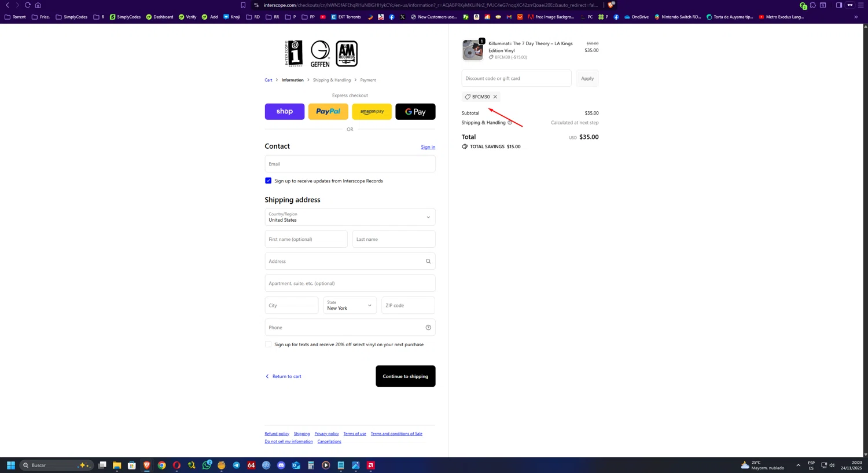Go to Cart breadcrumb
This screenshot has height=473, width=868.
269,80
